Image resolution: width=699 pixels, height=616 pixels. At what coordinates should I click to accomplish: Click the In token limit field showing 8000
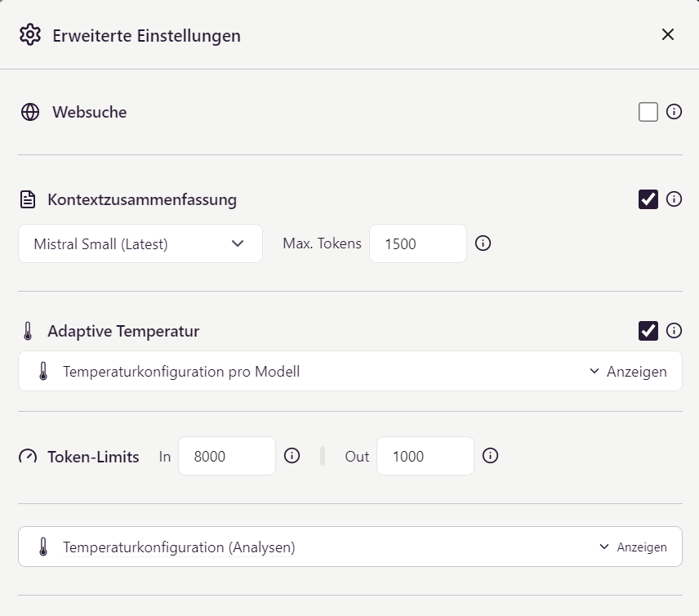[x=227, y=456]
